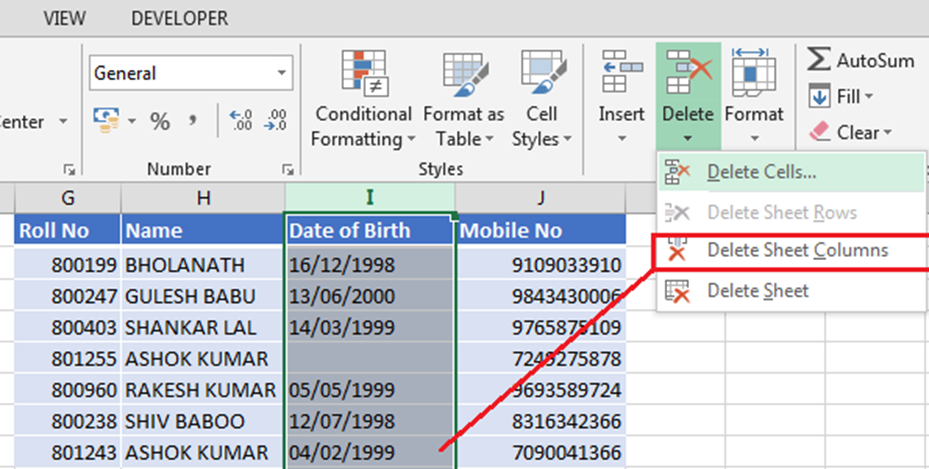Image resolution: width=929 pixels, height=469 pixels.
Task: Click the Decrease Decimal button
Action: [276, 122]
